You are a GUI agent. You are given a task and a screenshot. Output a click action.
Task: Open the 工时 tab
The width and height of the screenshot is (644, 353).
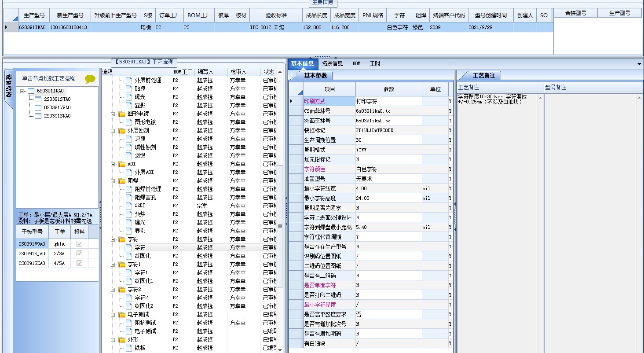tap(375, 64)
